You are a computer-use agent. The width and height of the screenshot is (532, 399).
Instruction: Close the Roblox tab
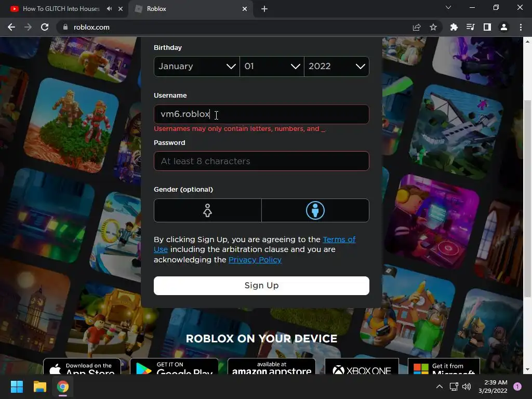coord(245,9)
